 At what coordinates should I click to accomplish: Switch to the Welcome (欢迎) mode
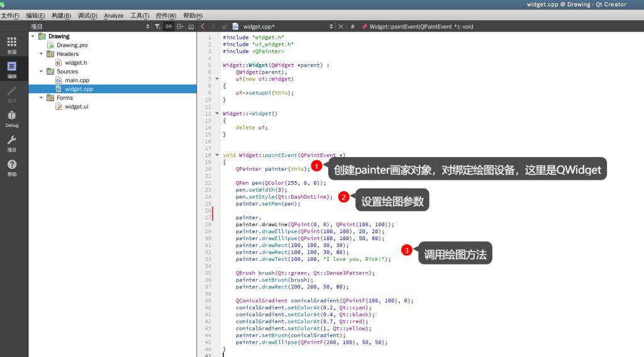pyautogui.click(x=11, y=45)
